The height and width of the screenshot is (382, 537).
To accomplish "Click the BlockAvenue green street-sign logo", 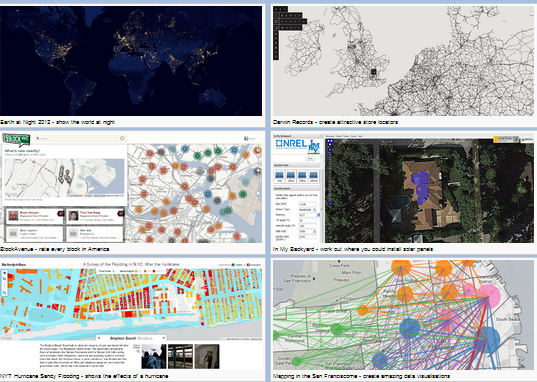I will 16,140.
